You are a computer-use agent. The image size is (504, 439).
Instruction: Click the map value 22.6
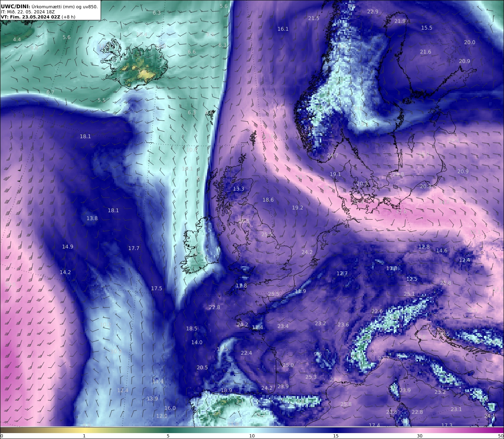pos(377,311)
